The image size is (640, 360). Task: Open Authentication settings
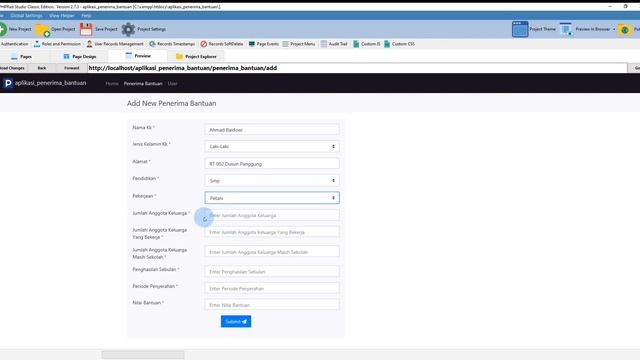[x=14, y=44]
